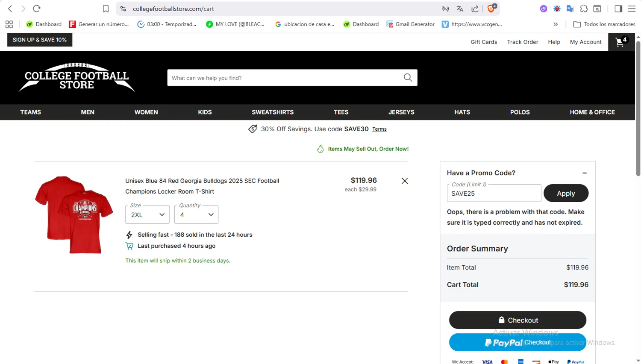641x364 pixels.
Task: Open Brave Shields lion icon
Action: coord(491,8)
